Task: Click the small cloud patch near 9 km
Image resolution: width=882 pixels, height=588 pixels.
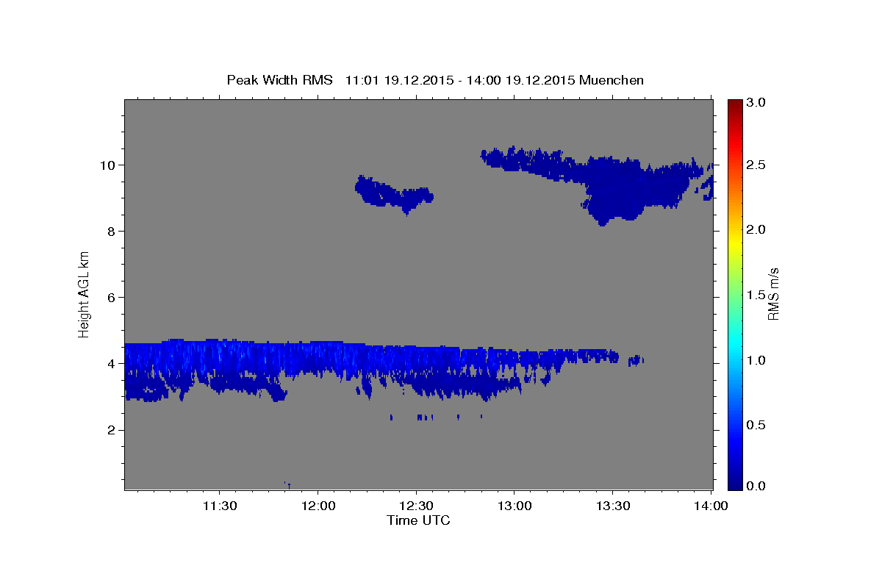Action: tap(393, 194)
